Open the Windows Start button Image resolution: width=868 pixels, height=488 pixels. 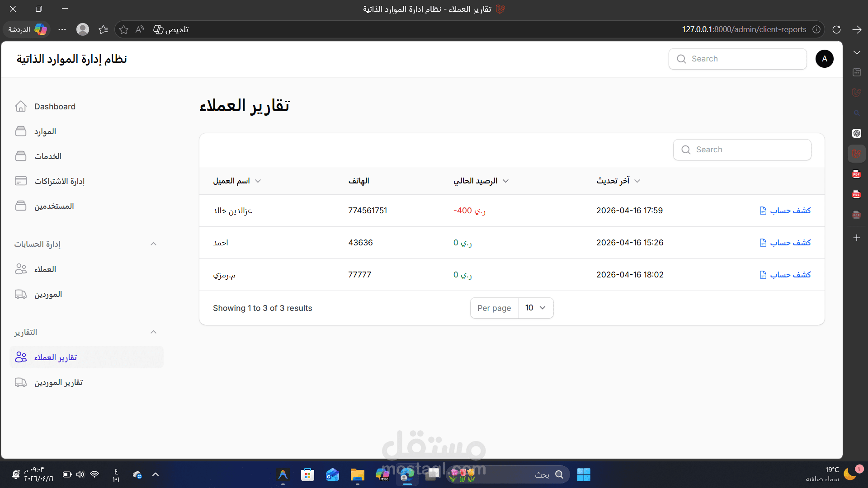[584, 474]
